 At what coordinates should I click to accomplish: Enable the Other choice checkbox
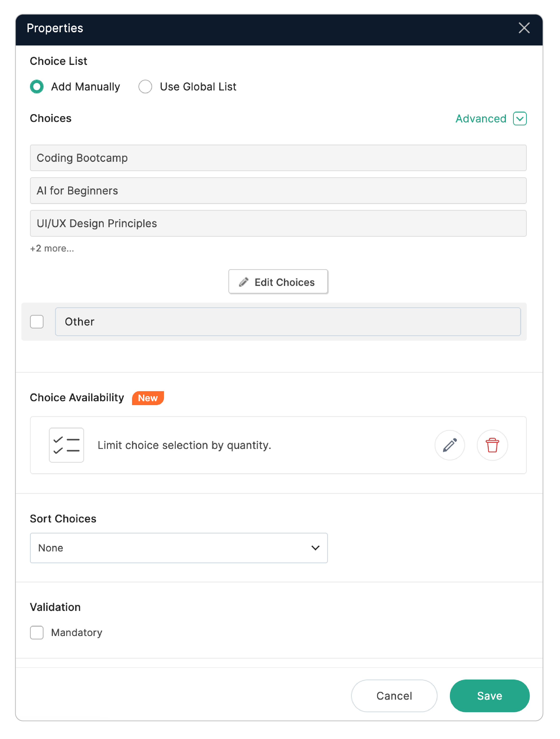37,322
